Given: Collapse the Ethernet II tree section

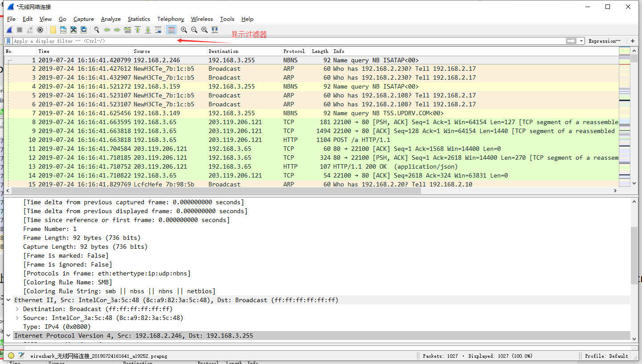Looking at the screenshot, I should coord(8,300).
